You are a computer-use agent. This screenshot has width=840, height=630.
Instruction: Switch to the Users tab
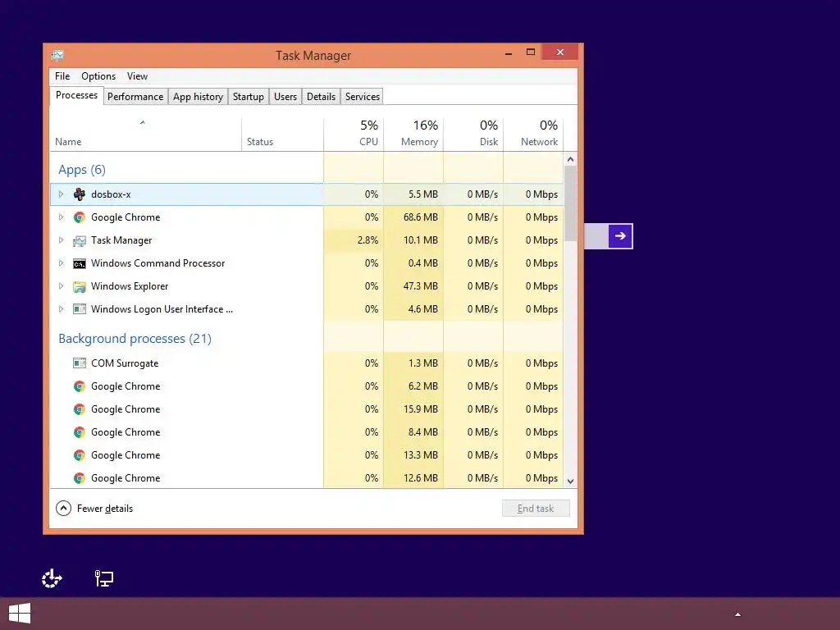point(285,97)
